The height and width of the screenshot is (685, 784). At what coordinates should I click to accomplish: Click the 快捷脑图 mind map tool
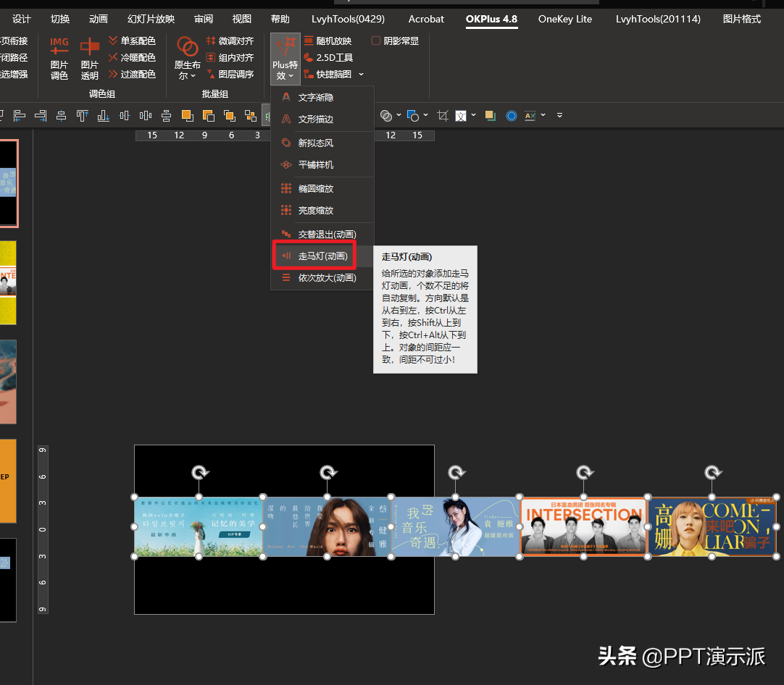click(328, 74)
